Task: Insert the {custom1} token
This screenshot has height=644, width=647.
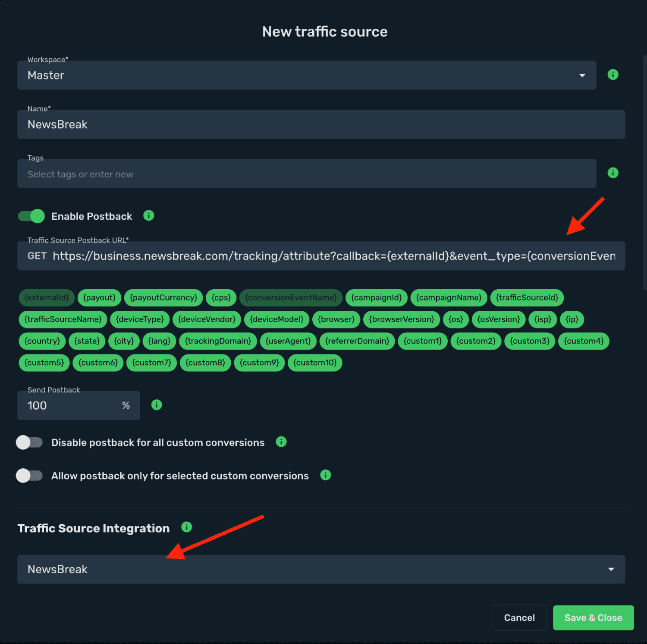Action: point(423,341)
